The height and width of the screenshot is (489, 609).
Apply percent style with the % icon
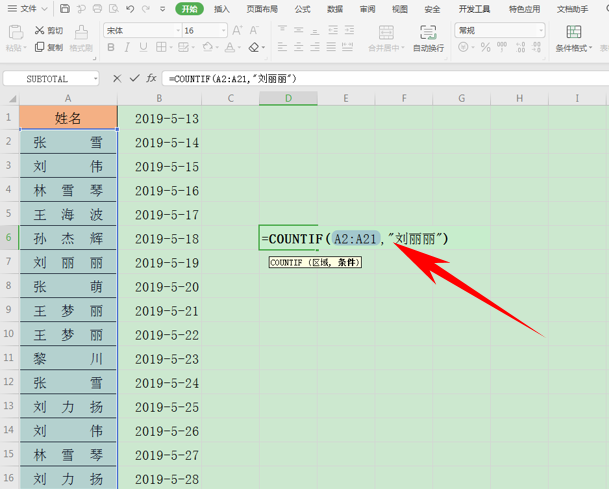[x=485, y=47]
